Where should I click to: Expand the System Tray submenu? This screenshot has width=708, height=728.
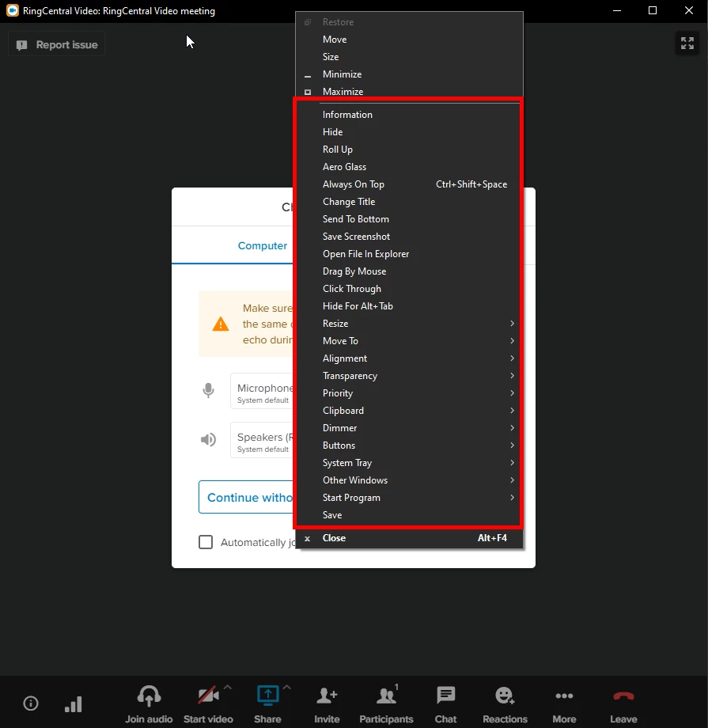click(x=410, y=462)
